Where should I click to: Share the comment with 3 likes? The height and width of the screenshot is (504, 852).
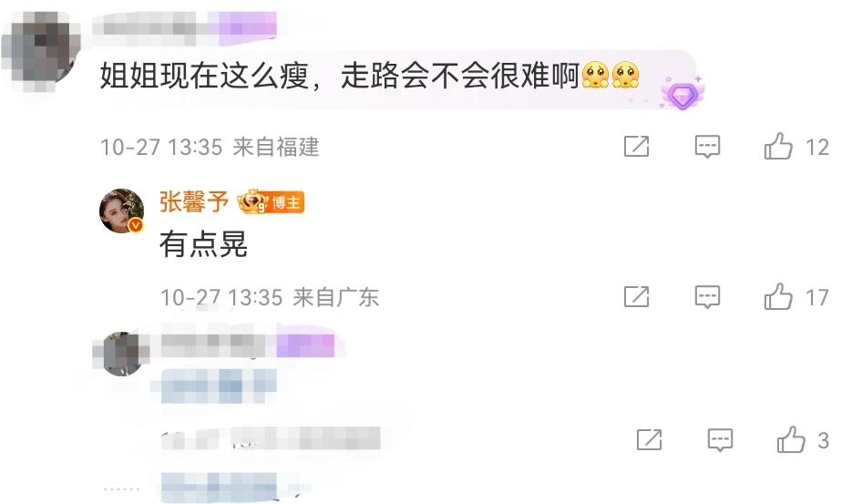(x=649, y=439)
